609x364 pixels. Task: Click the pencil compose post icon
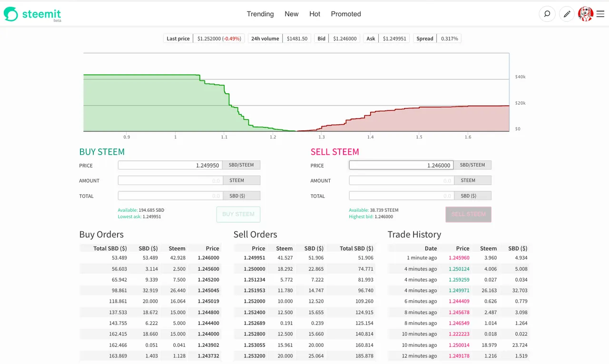pyautogui.click(x=567, y=14)
